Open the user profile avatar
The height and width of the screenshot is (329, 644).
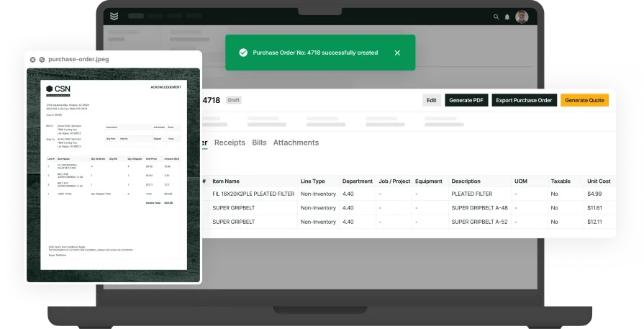pyautogui.click(x=522, y=17)
